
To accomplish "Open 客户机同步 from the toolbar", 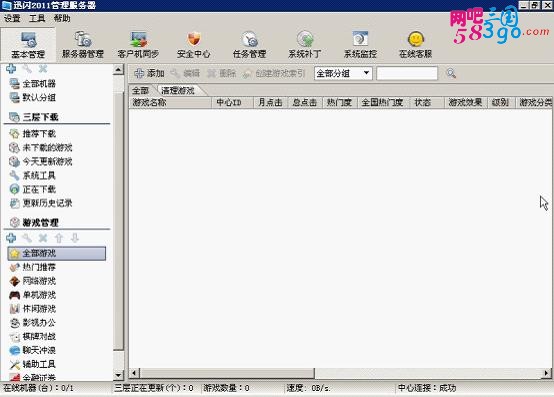I will [x=138, y=44].
